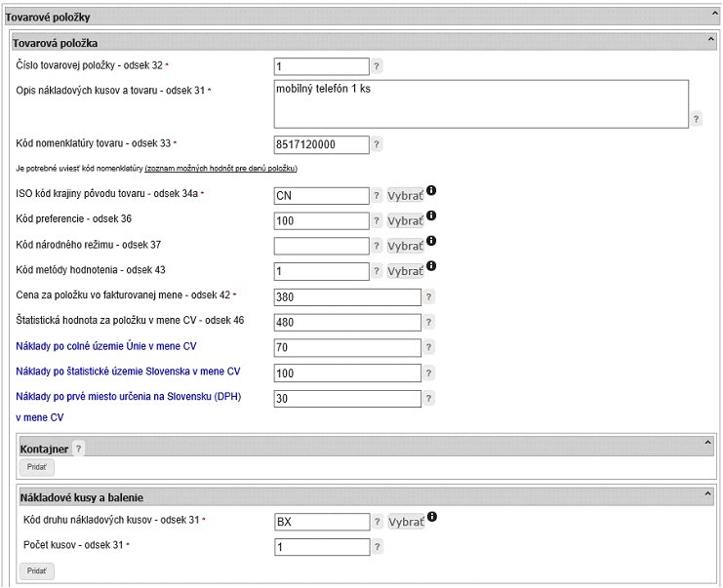Click the Náklady po prvé miesto určenia label

129,407
